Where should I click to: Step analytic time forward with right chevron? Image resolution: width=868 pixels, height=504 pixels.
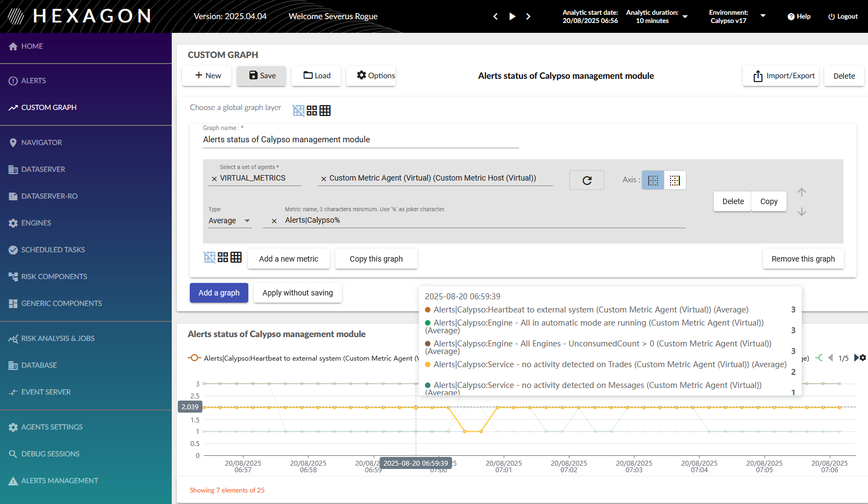tap(528, 16)
